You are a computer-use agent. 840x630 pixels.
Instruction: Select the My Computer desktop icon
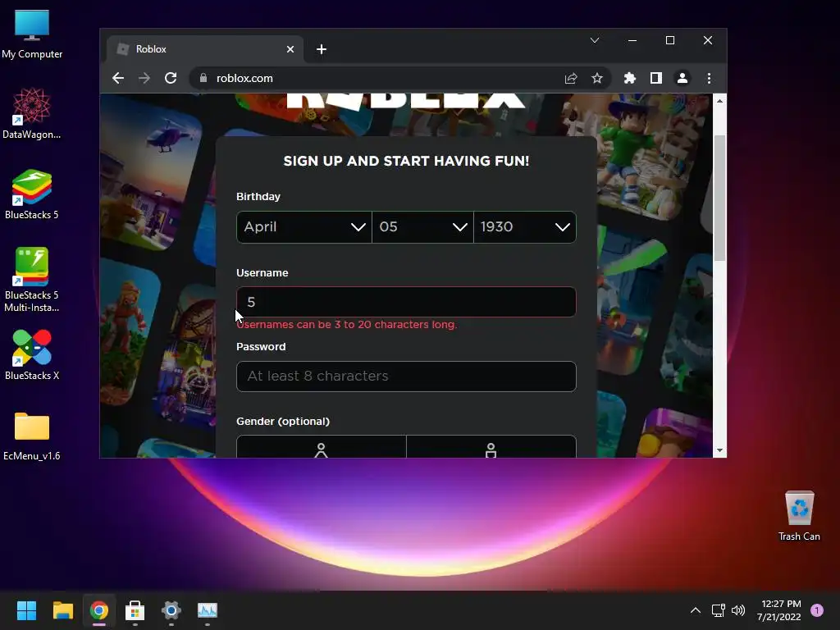(x=32, y=34)
